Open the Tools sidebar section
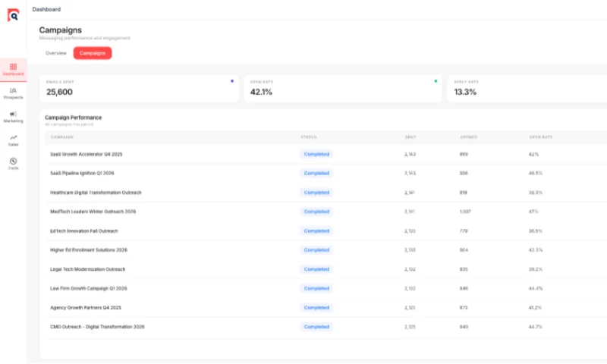The width and height of the screenshot is (607, 364). pos(13,164)
